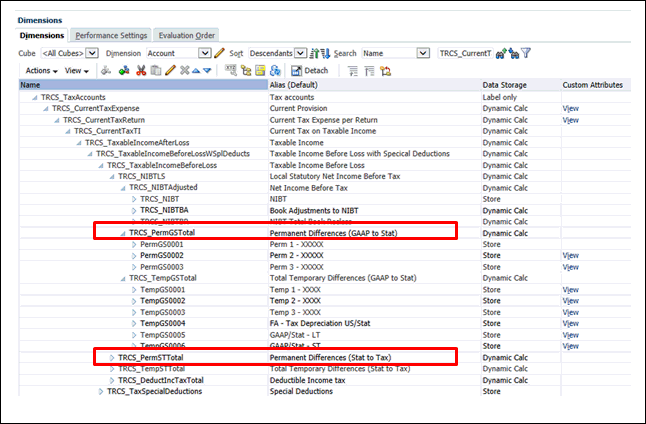Expand the TRCS_PermSTTotal node

tap(112, 358)
